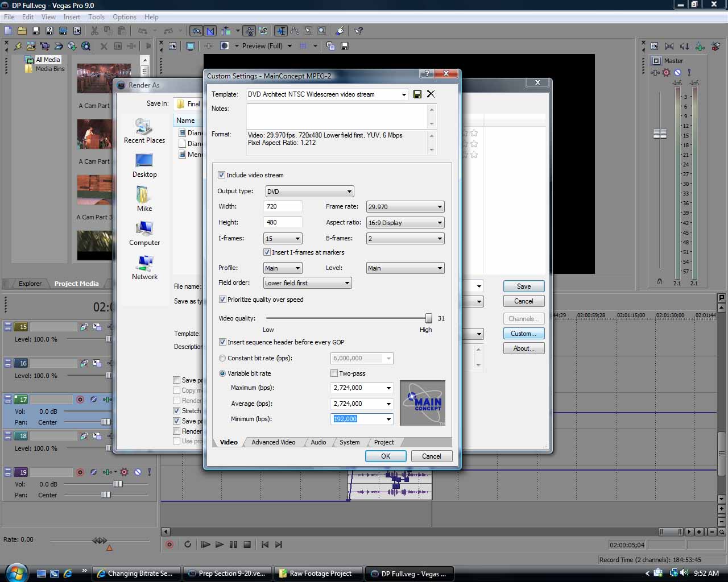Screen dimensions: 728x582
Task: Click the save template floppy disk icon
Action: pos(417,94)
